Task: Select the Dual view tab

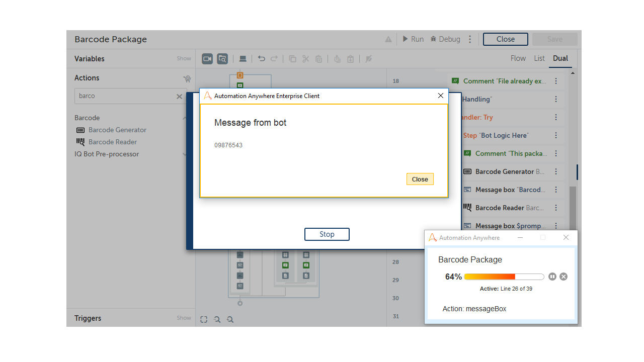Action: [x=560, y=58]
